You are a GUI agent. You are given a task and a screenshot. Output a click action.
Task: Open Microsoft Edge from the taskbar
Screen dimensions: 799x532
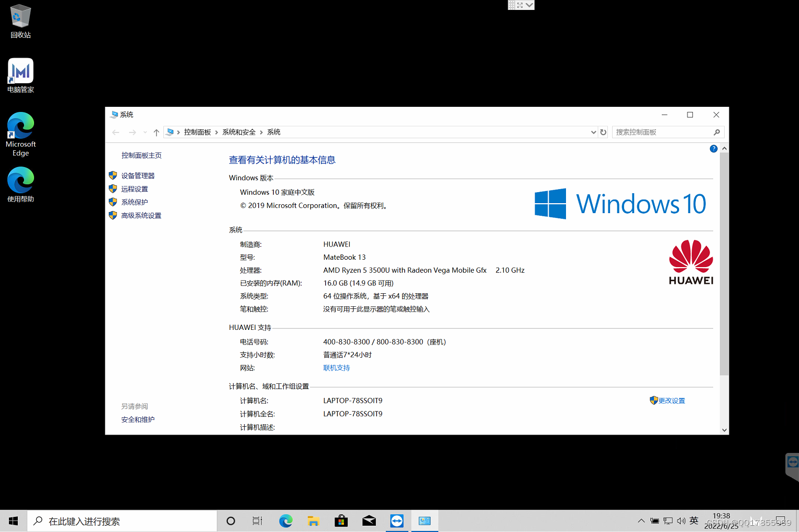click(286, 521)
